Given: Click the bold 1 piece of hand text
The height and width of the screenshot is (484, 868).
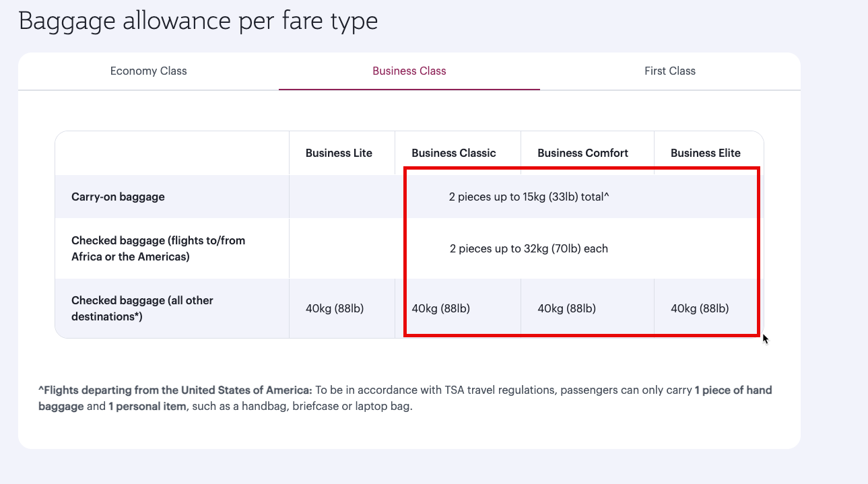Looking at the screenshot, I should coord(733,390).
